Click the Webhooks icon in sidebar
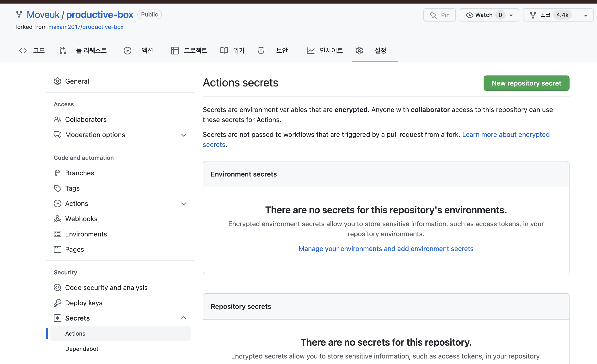 pyautogui.click(x=57, y=219)
